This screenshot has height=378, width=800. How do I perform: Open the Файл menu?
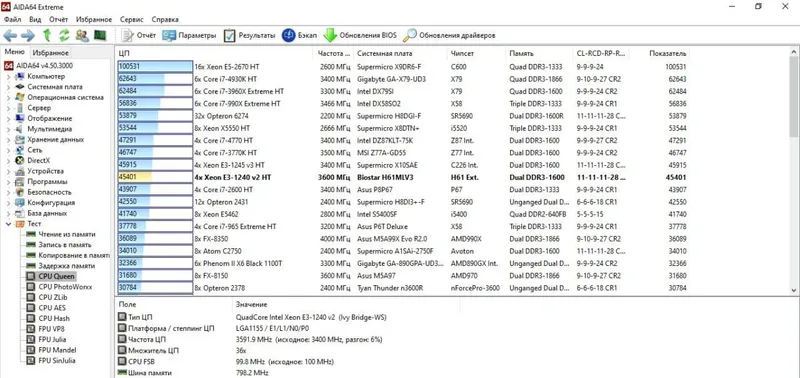(12, 19)
